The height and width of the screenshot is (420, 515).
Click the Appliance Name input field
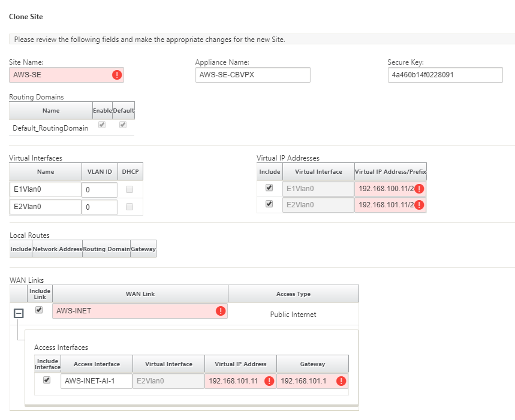[x=253, y=75]
